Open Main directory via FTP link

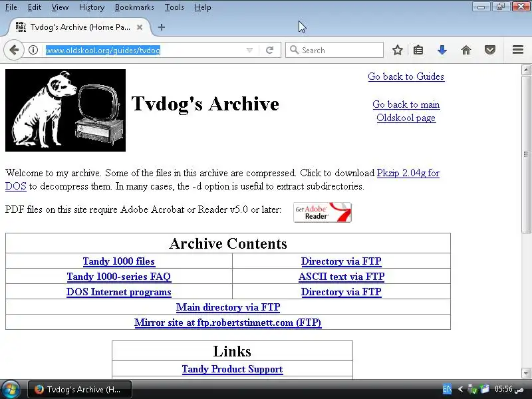[x=228, y=307]
